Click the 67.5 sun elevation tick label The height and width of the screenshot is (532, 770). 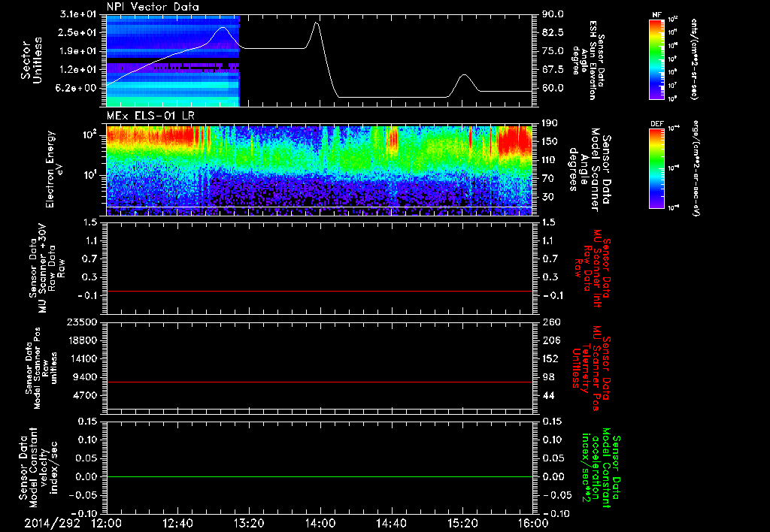tap(553, 70)
